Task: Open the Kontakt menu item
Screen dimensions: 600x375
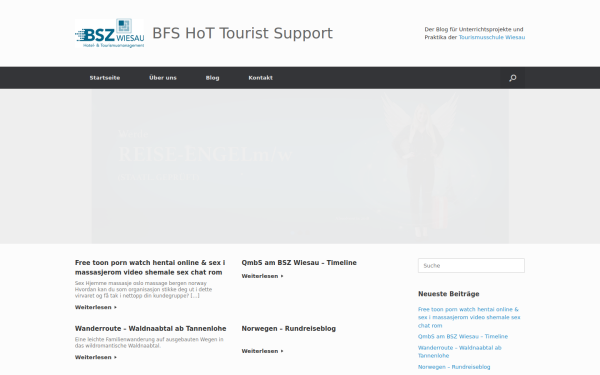Action: pos(261,78)
